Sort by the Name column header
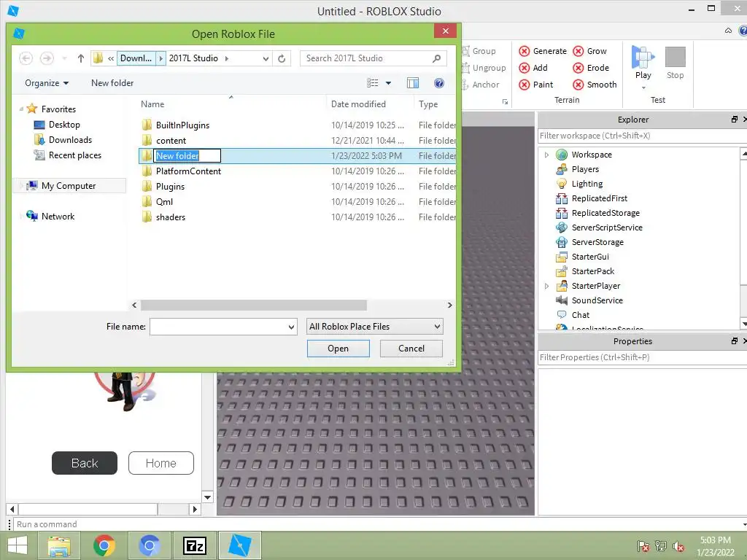 tap(152, 104)
